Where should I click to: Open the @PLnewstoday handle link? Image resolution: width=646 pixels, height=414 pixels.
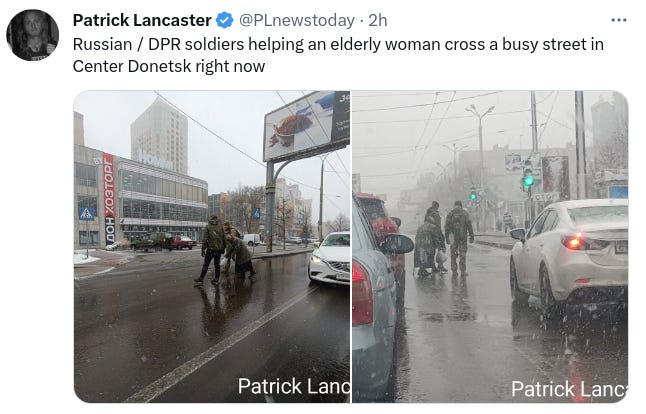click(x=297, y=20)
